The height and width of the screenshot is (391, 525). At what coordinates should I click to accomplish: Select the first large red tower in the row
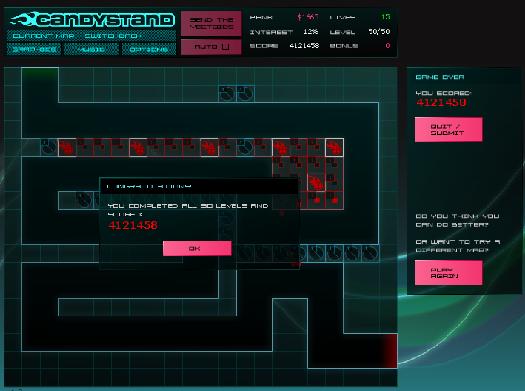pos(67,147)
